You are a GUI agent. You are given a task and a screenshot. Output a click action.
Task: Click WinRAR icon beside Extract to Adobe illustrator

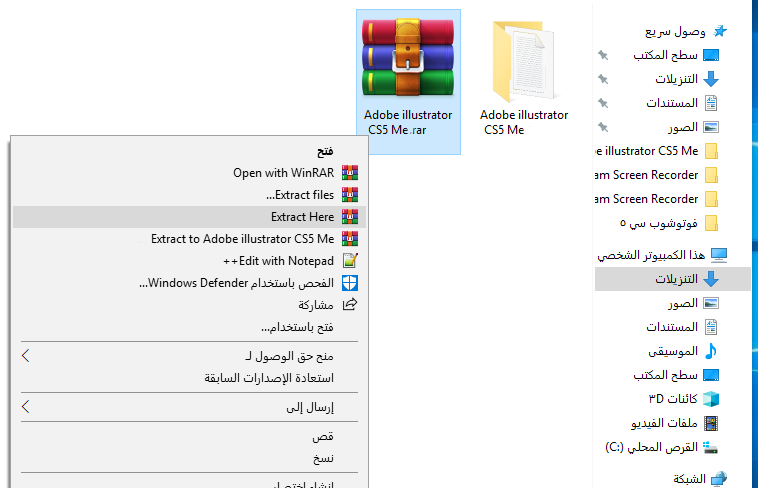pyautogui.click(x=350, y=239)
